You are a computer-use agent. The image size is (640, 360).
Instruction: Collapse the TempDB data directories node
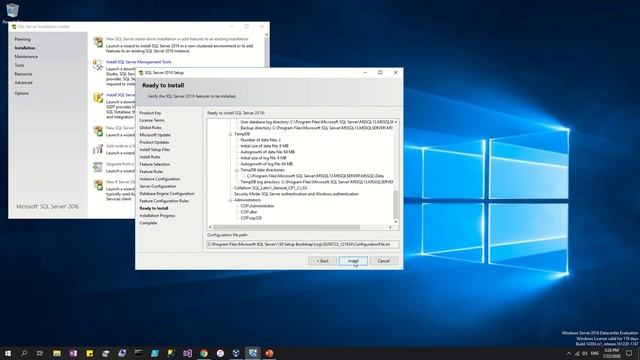237,170
